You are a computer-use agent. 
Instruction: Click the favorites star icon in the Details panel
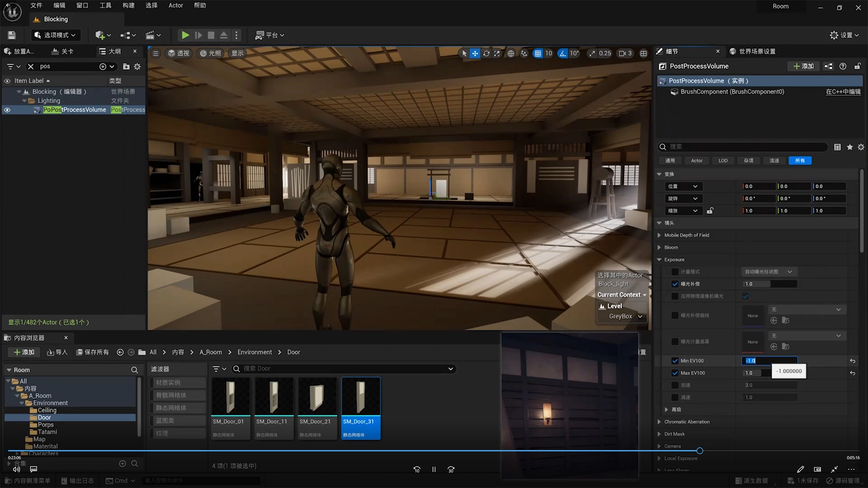pyautogui.click(x=849, y=147)
